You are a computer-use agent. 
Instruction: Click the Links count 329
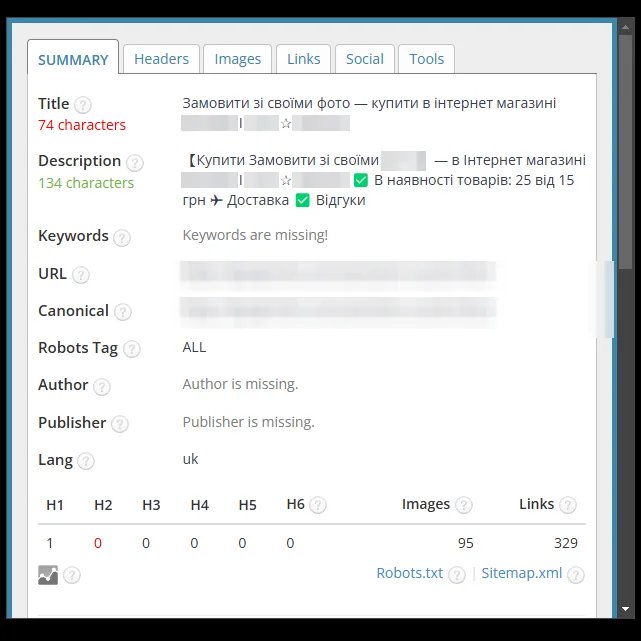pos(566,543)
